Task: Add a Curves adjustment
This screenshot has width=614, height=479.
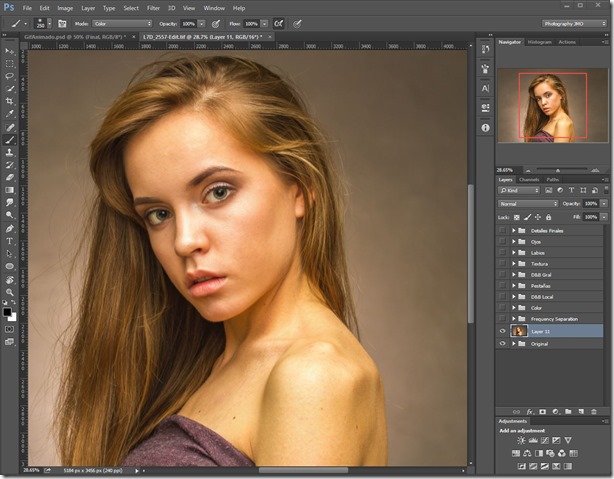Action: pos(545,440)
